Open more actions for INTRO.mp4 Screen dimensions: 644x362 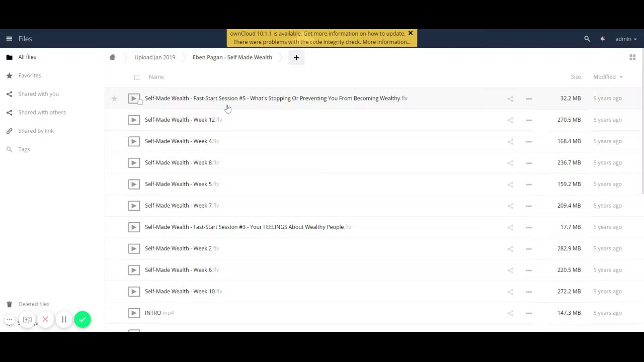pos(529,313)
